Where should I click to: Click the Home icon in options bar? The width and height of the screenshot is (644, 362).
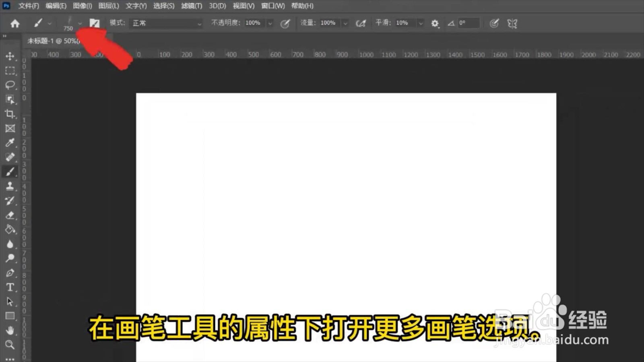click(15, 23)
